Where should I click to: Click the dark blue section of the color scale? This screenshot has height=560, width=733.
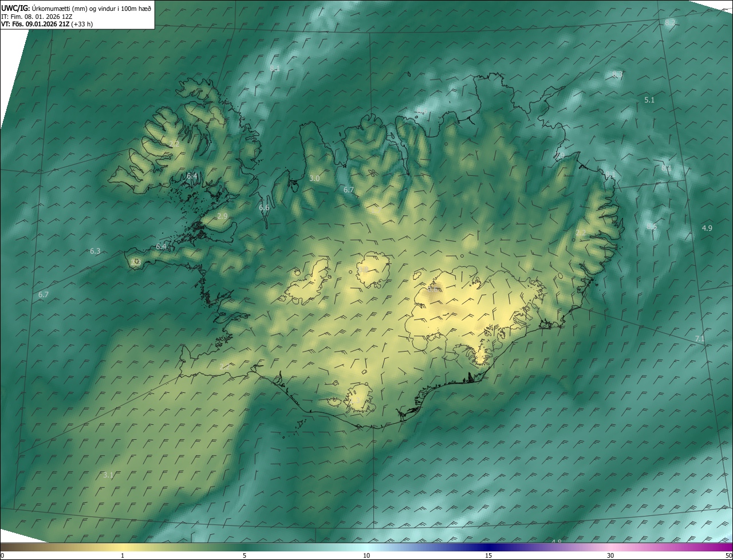tap(488, 547)
